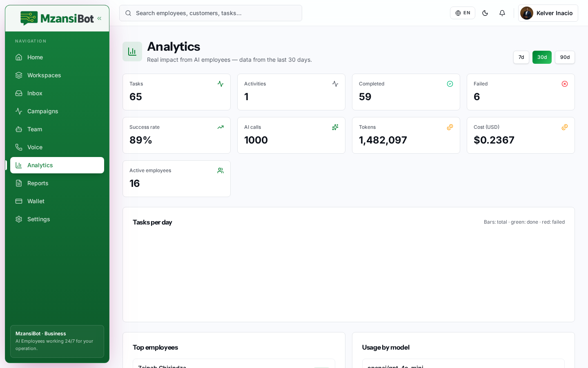Click the Tokens coins icon
Image resolution: width=588 pixels, height=368 pixels.
[x=450, y=127]
